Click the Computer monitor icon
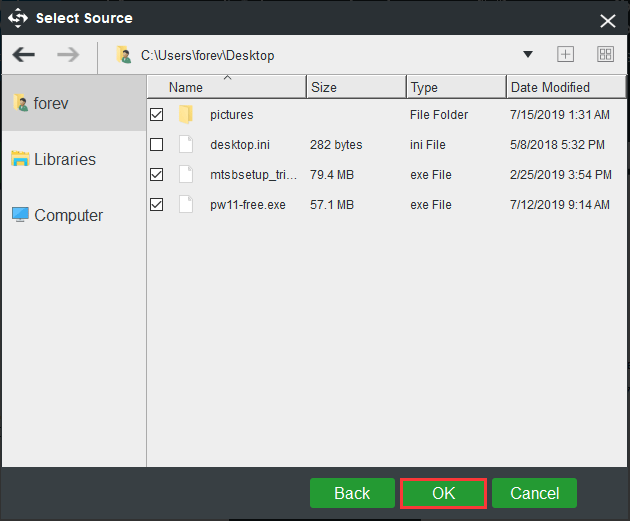The height and width of the screenshot is (521, 630). [20, 215]
